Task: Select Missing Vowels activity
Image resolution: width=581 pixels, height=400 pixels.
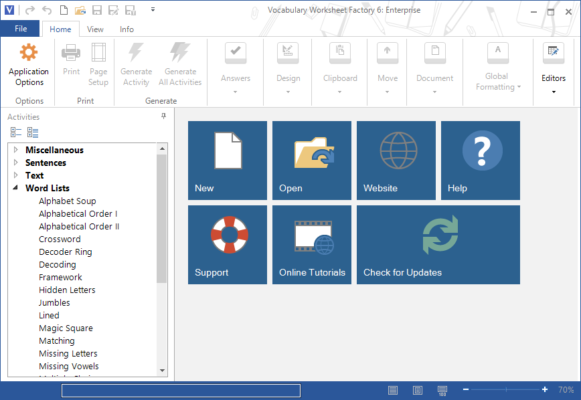Action: (69, 366)
